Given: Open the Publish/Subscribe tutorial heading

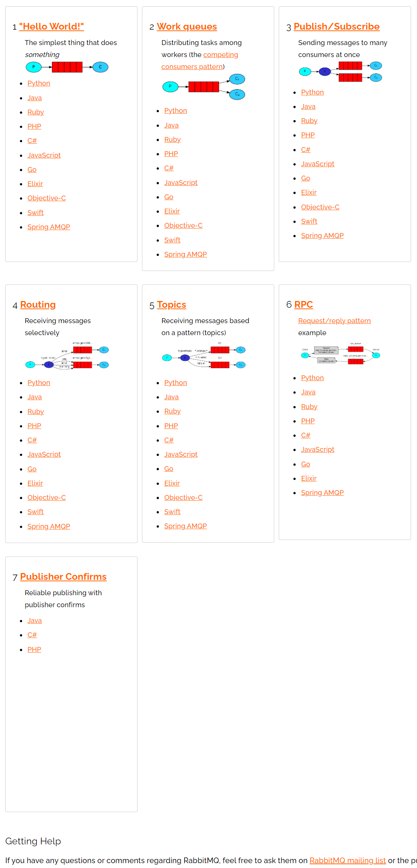Looking at the screenshot, I should [x=337, y=27].
